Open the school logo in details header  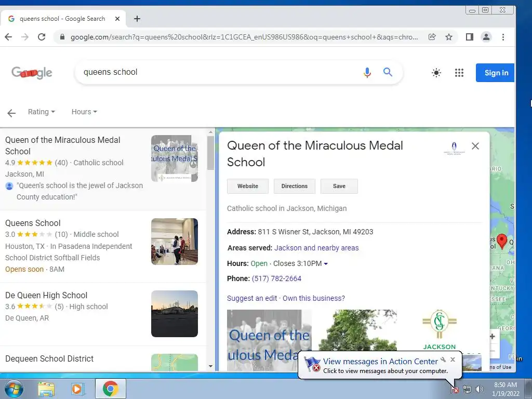coord(454,148)
